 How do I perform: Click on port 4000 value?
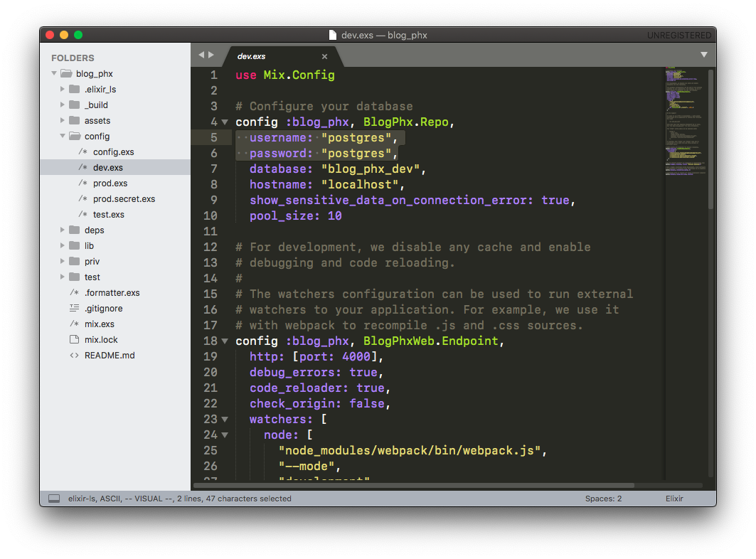coord(356,356)
